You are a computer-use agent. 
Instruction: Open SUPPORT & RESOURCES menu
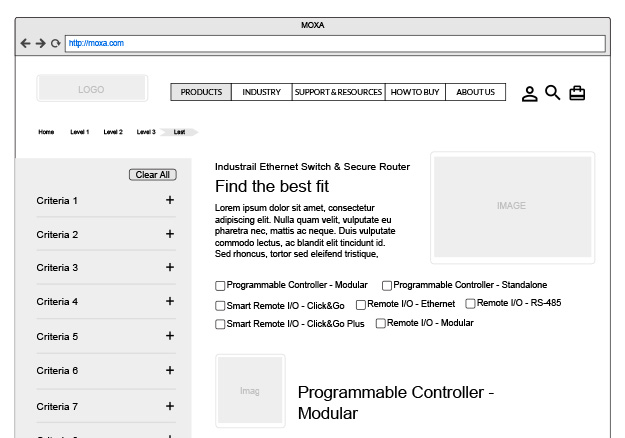pos(338,92)
